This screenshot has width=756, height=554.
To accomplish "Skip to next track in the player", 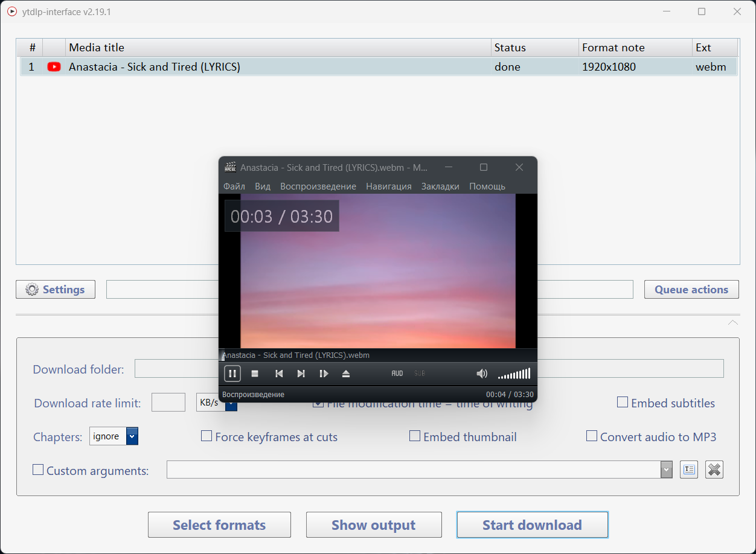I will click(301, 374).
